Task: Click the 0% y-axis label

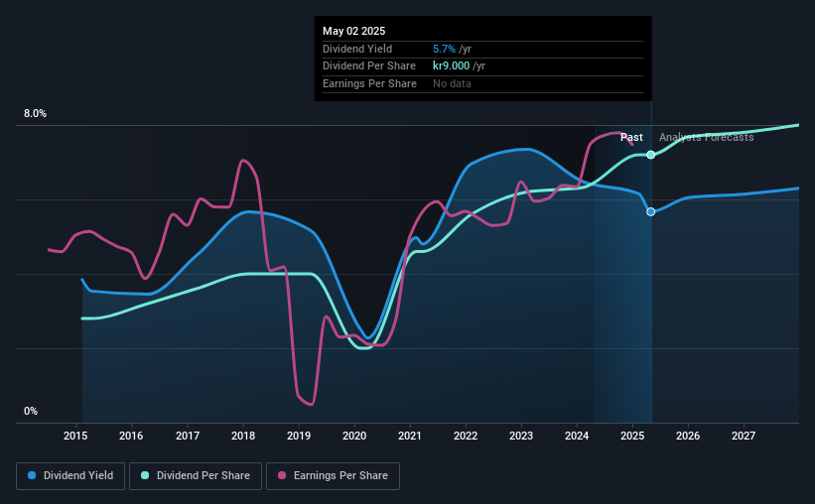Action: click(31, 411)
